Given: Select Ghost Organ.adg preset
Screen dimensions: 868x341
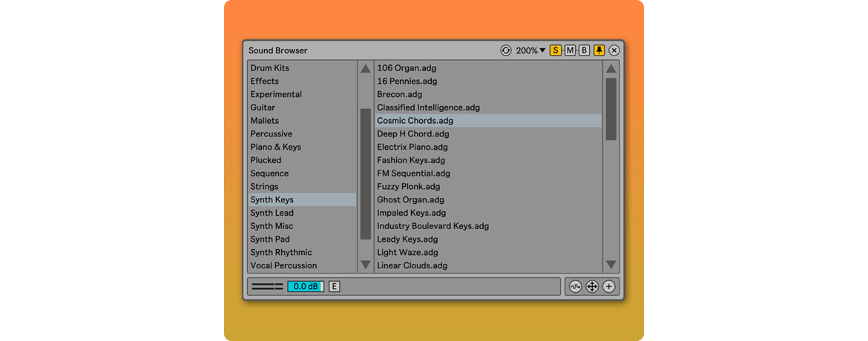Looking at the screenshot, I should 410,200.
